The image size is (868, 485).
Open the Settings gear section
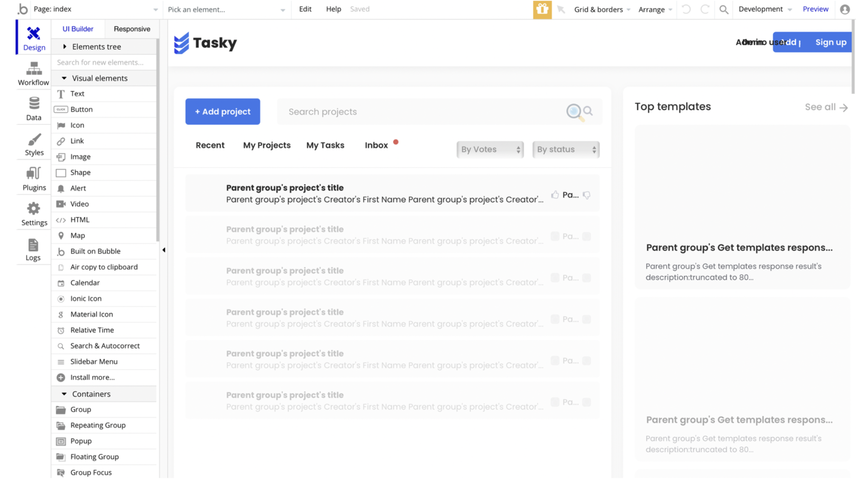click(x=34, y=215)
